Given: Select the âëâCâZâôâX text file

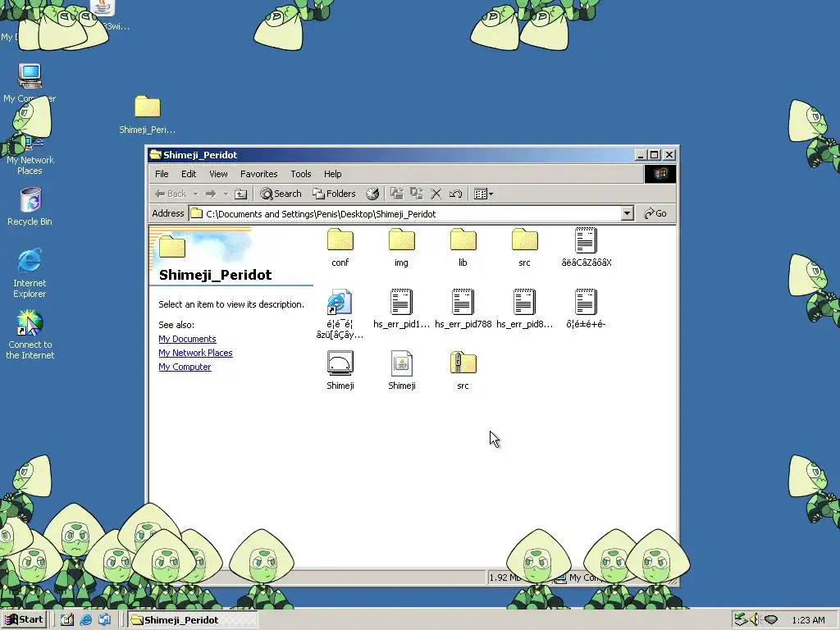Looking at the screenshot, I should (586, 248).
